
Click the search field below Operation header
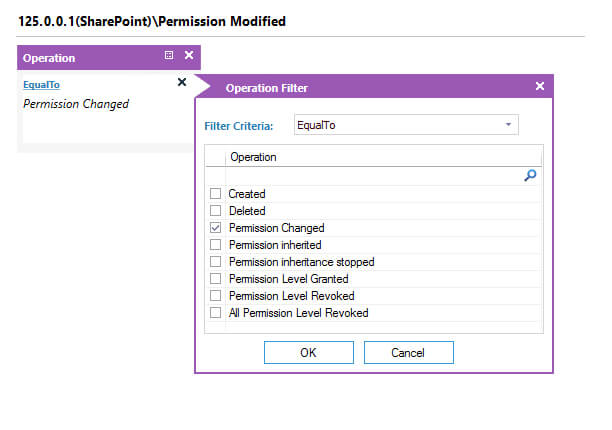click(374, 176)
